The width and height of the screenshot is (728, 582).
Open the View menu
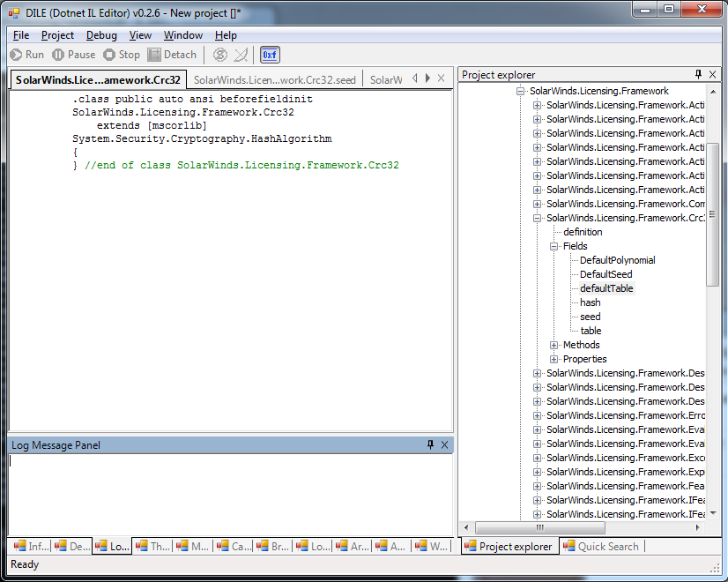[x=140, y=35]
